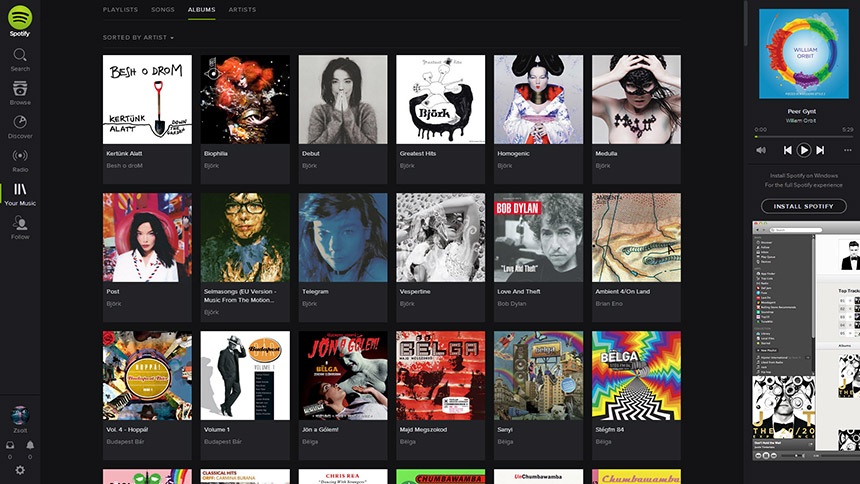Screen dimensions: 860x484
Task: Open Budapest Bár Volume 1 cover
Action: click(x=245, y=376)
